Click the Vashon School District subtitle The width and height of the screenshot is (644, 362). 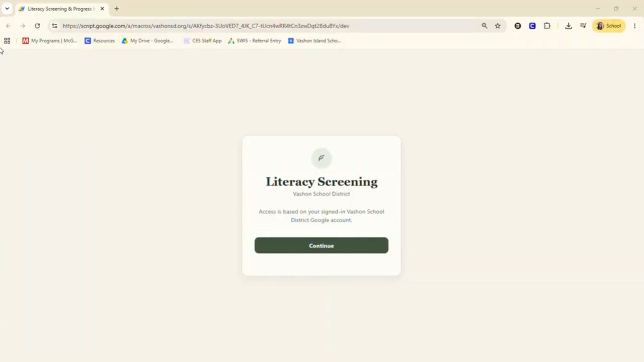[x=321, y=194]
